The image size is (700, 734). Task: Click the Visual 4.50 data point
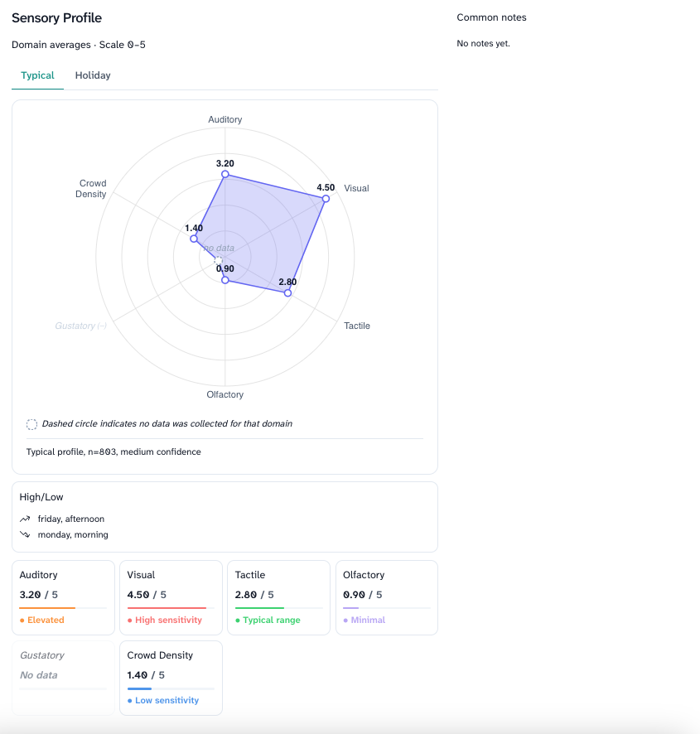pyautogui.click(x=326, y=199)
